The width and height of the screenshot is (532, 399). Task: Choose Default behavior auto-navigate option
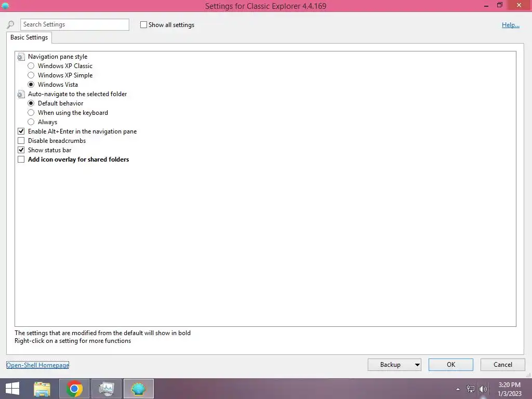tap(31, 103)
